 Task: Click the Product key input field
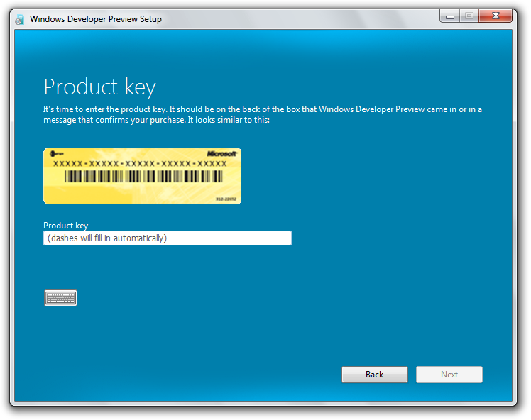pos(168,238)
